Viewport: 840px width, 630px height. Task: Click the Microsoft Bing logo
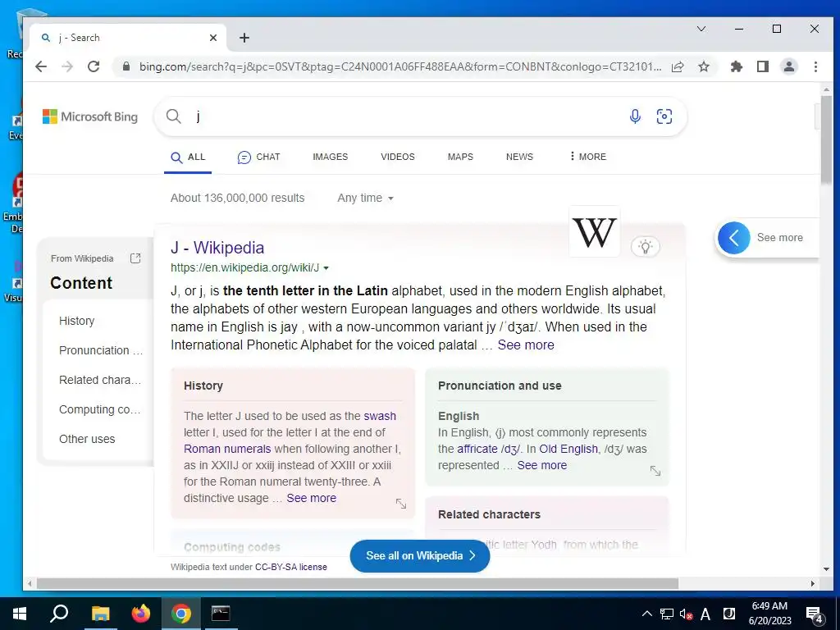[x=90, y=116]
